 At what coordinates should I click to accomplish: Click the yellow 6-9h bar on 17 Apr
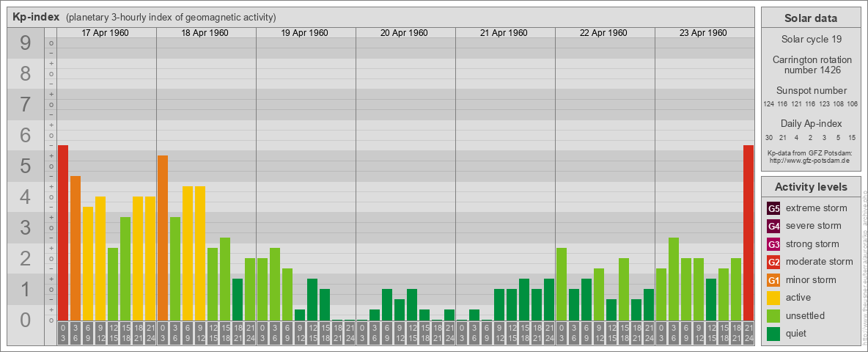pyautogui.click(x=88, y=263)
